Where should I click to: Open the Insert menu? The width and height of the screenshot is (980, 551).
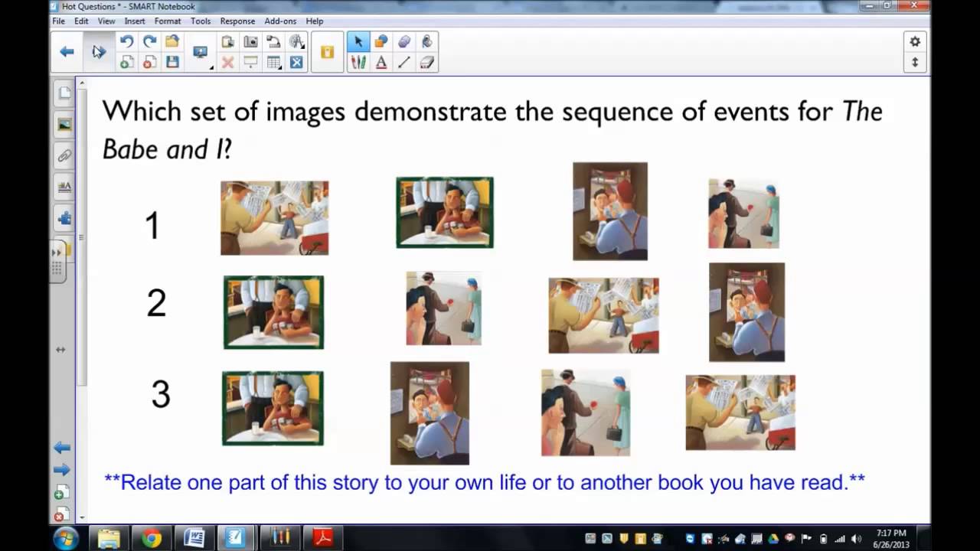[135, 21]
